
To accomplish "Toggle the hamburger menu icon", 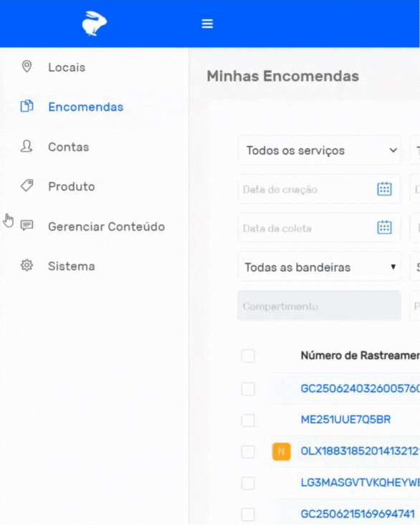I will point(207,24).
